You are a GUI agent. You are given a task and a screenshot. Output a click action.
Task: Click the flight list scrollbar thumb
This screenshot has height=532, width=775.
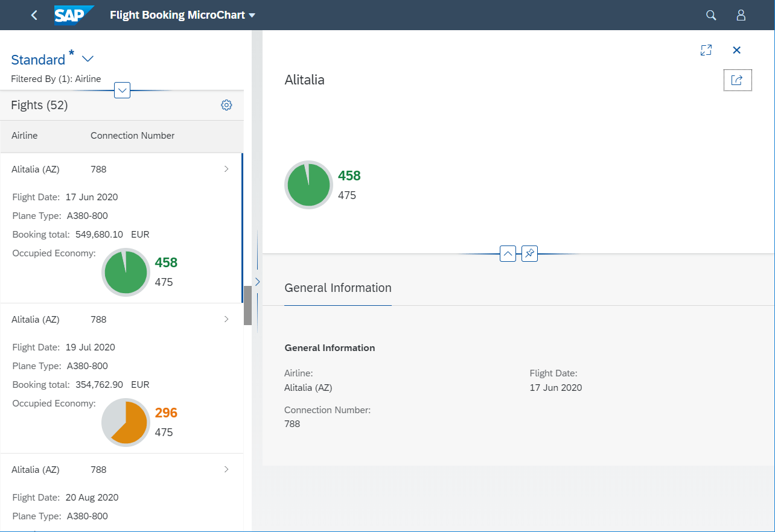click(247, 305)
